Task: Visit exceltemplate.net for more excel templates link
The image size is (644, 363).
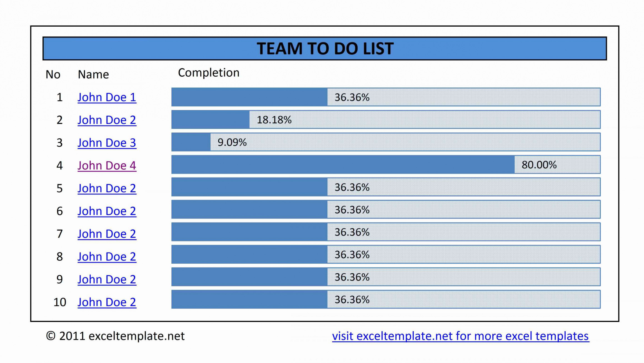Action: tap(460, 336)
